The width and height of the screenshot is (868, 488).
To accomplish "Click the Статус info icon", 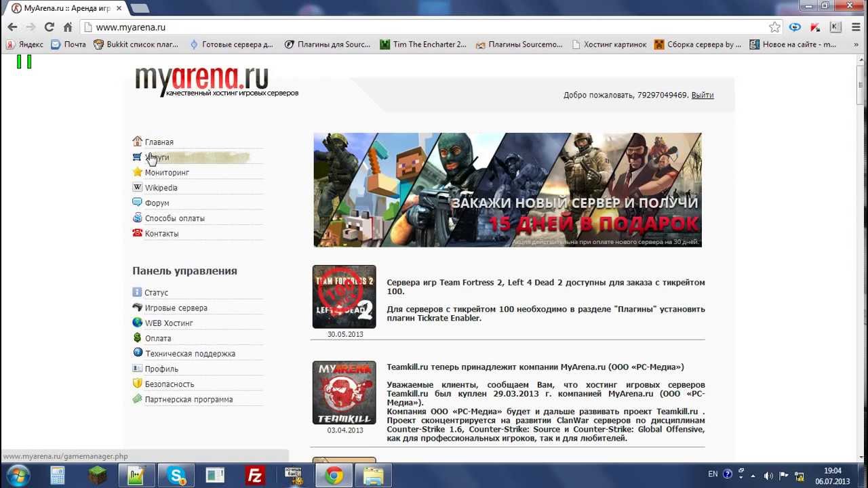I will click(138, 292).
